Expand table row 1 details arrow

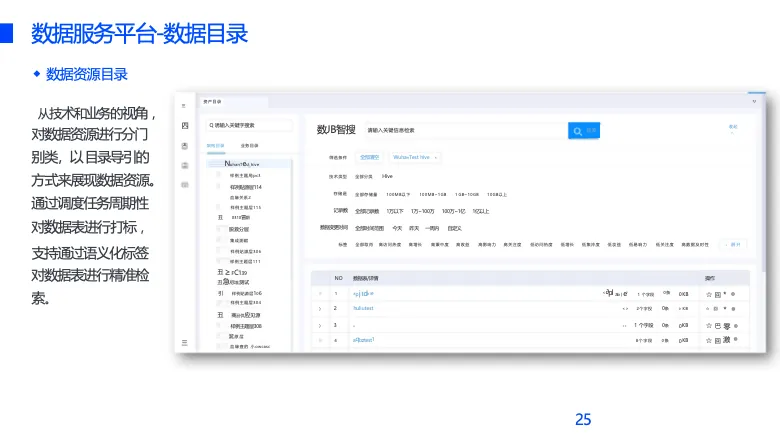click(x=320, y=294)
